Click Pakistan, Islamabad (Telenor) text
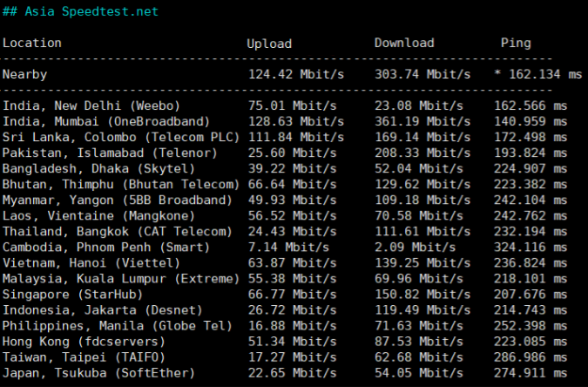This screenshot has height=387, width=588. [110, 153]
